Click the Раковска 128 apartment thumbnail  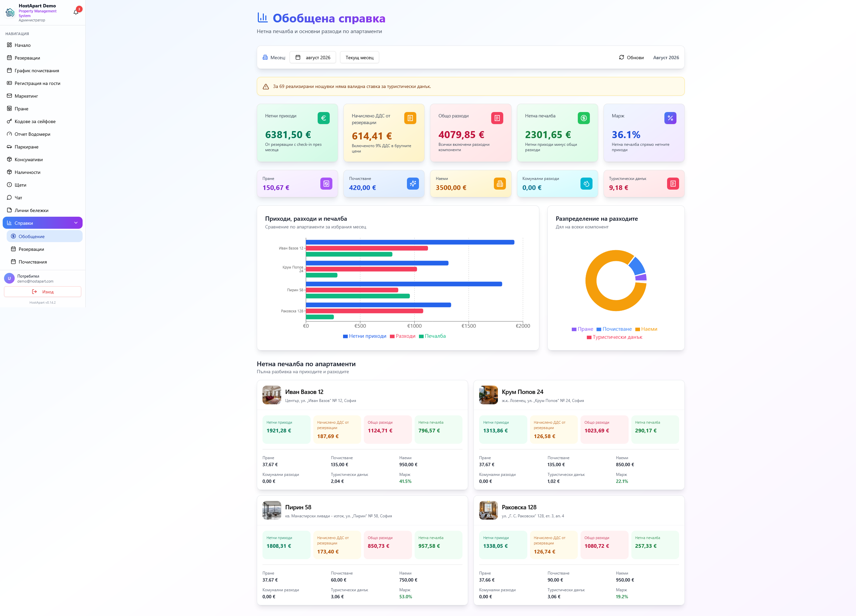click(x=489, y=510)
